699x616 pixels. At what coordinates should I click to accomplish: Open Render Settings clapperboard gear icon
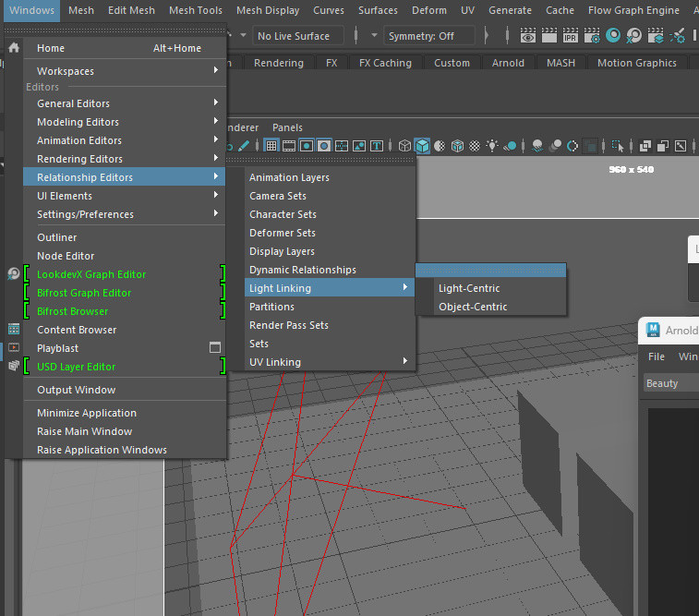592,36
